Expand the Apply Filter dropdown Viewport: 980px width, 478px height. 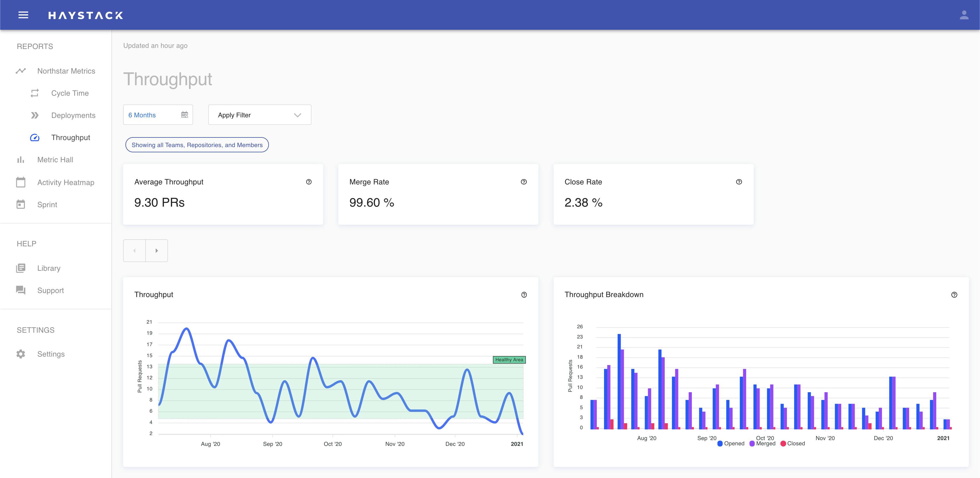click(x=260, y=115)
